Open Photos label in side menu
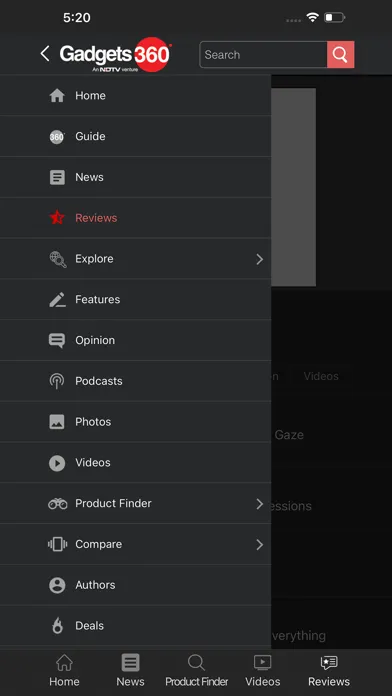Viewport: 392px width, 696px height. pos(93,422)
